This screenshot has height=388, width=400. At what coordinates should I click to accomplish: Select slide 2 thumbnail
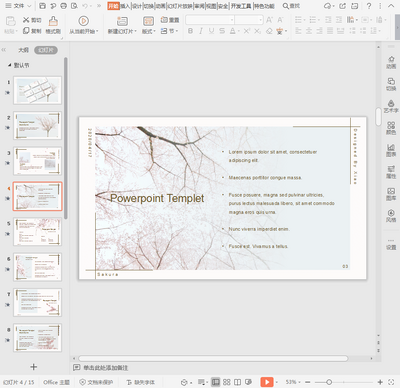point(37,126)
